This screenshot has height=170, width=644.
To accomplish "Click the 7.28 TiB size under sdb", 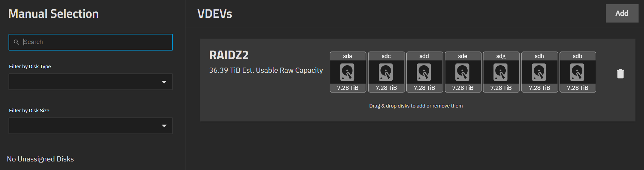I will (x=577, y=88).
